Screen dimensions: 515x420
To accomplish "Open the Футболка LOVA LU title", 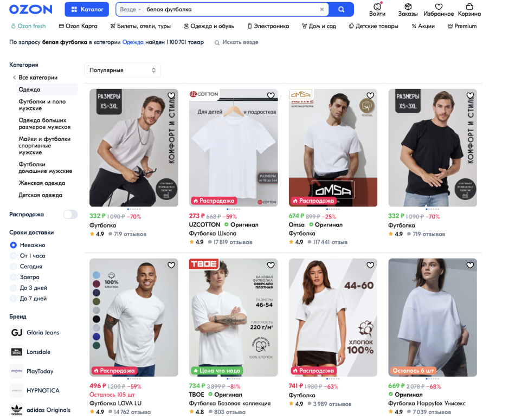I will pyautogui.click(x=115, y=403).
